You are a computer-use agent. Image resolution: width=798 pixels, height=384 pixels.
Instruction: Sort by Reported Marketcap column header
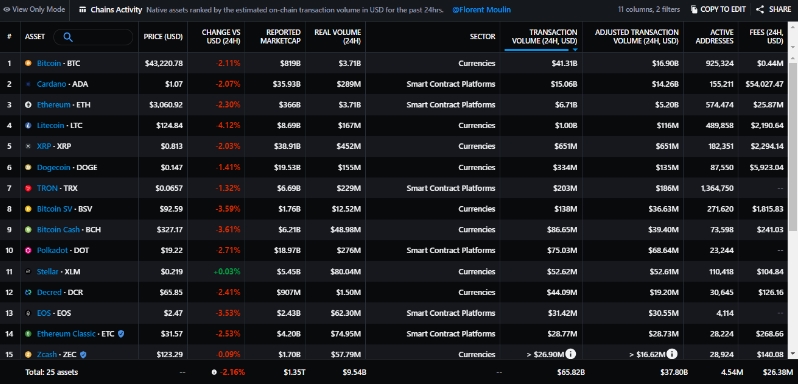click(x=280, y=37)
